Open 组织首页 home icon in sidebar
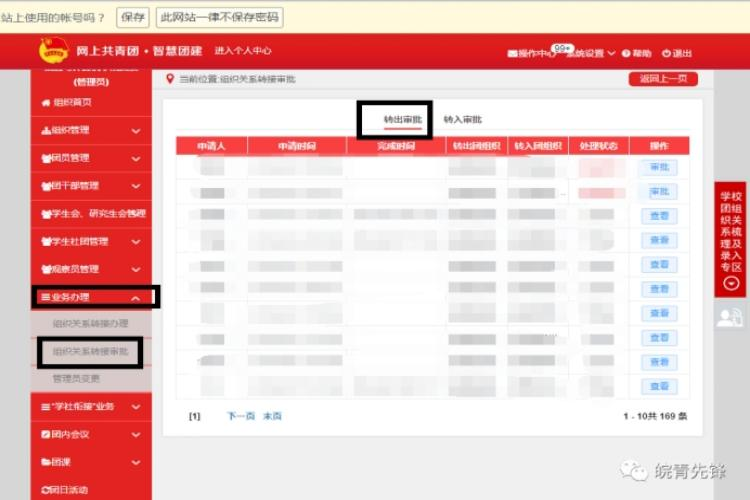This screenshot has width=750, height=500. (45, 102)
